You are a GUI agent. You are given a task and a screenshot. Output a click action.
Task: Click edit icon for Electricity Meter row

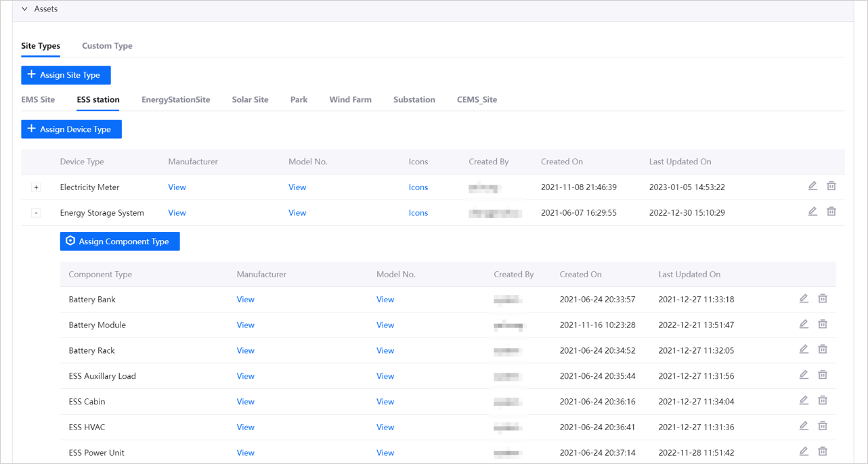(x=812, y=186)
